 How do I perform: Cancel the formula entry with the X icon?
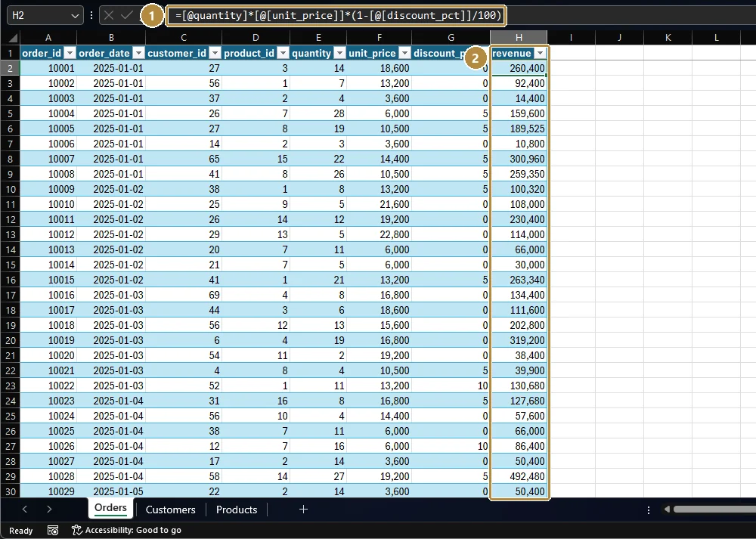109,15
